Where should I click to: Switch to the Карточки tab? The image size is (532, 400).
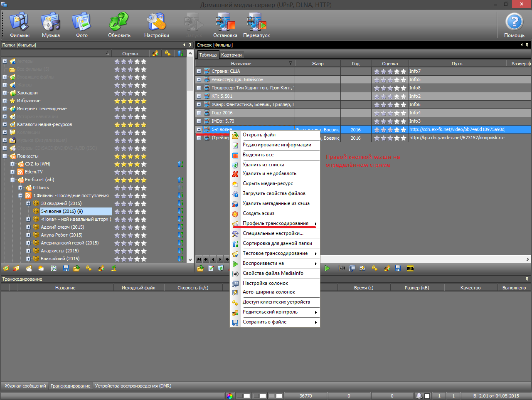231,55
